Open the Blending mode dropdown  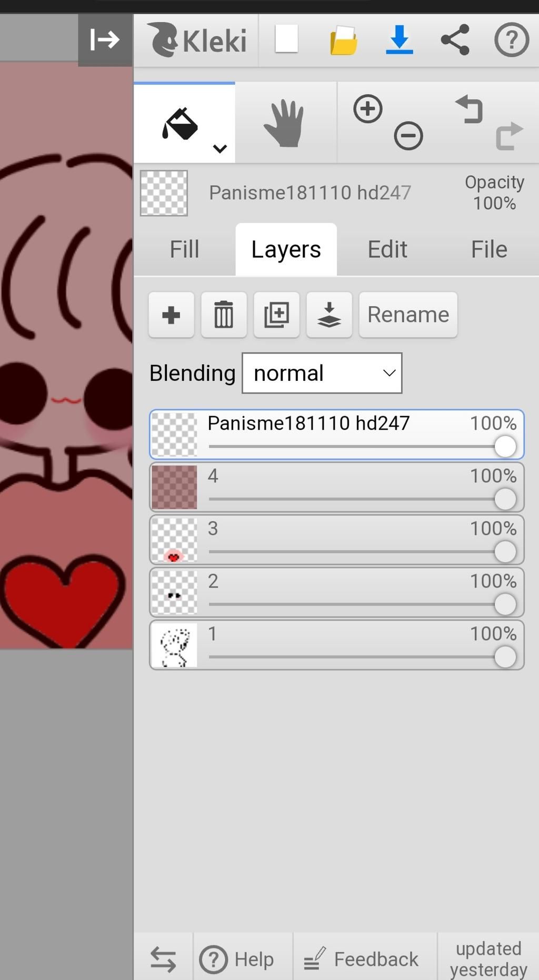point(322,373)
